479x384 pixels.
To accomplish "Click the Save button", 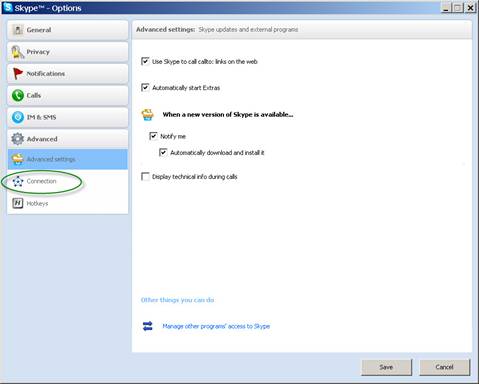I will point(387,367).
